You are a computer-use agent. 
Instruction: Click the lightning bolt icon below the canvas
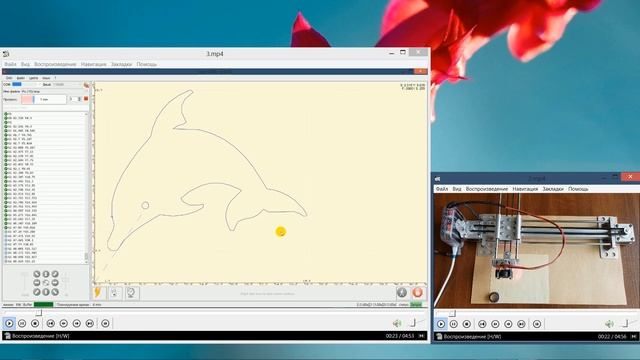(x=98, y=293)
